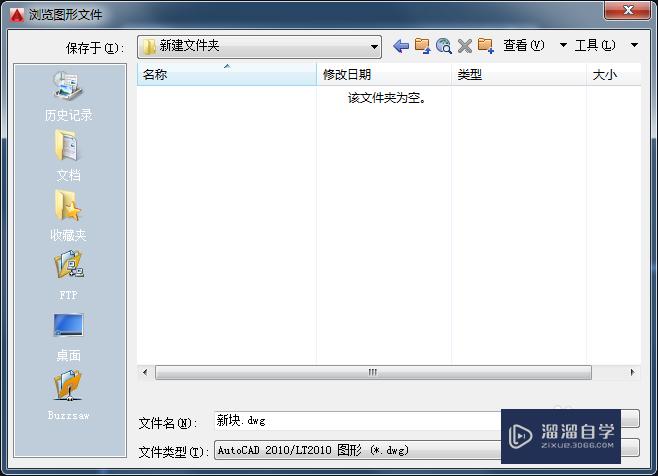
Task: Open the 收藏夹 favorites folder
Action: pos(68,216)
